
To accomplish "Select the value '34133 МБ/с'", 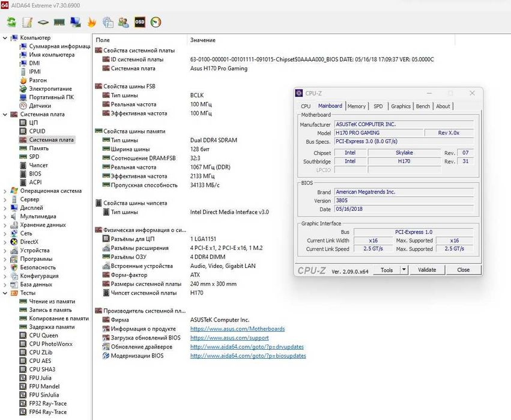I will 205,185.
